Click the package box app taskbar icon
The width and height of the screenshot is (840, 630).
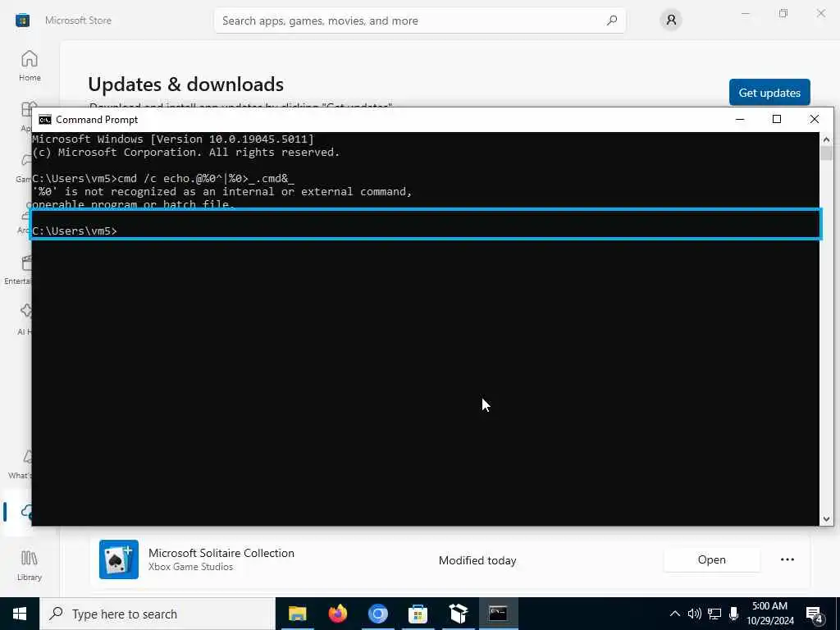click(x=458, y=614)
